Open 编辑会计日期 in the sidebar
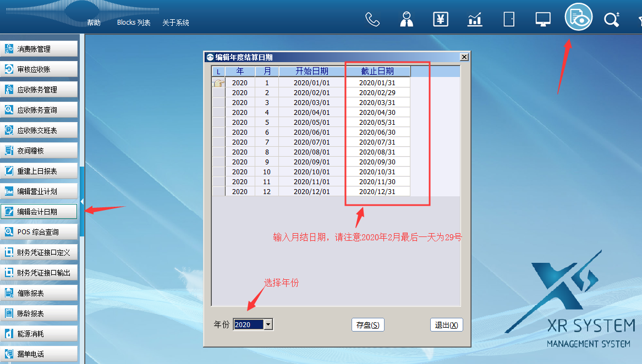Screen dimensions: 642x364 (x=39, y=212)
